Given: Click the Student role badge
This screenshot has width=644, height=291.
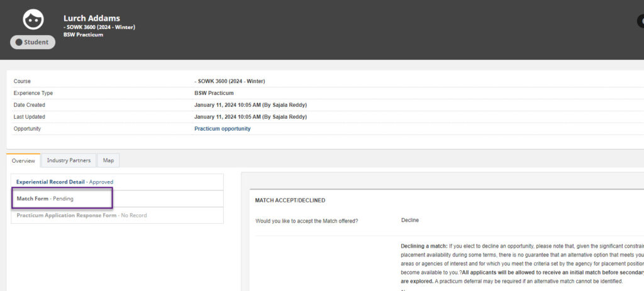Looking at the screenshot, I should [x=33, y=42].
